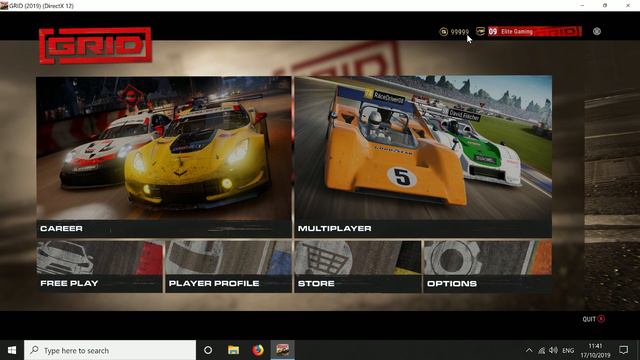
Task: Open the Windows Start menu
Action: coord(12,350)
